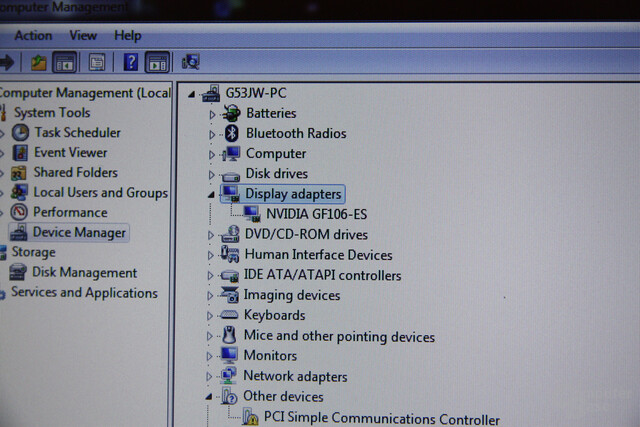
Task: Toggle show/hide console tree button
Action: pyautogui.click(x=64, y=63)
